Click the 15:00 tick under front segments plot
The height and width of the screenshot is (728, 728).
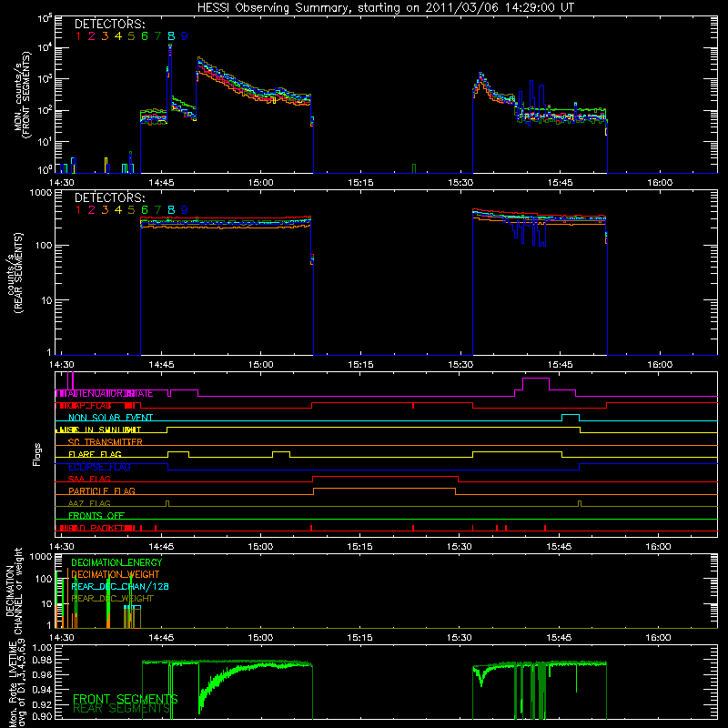click(261, 183)
